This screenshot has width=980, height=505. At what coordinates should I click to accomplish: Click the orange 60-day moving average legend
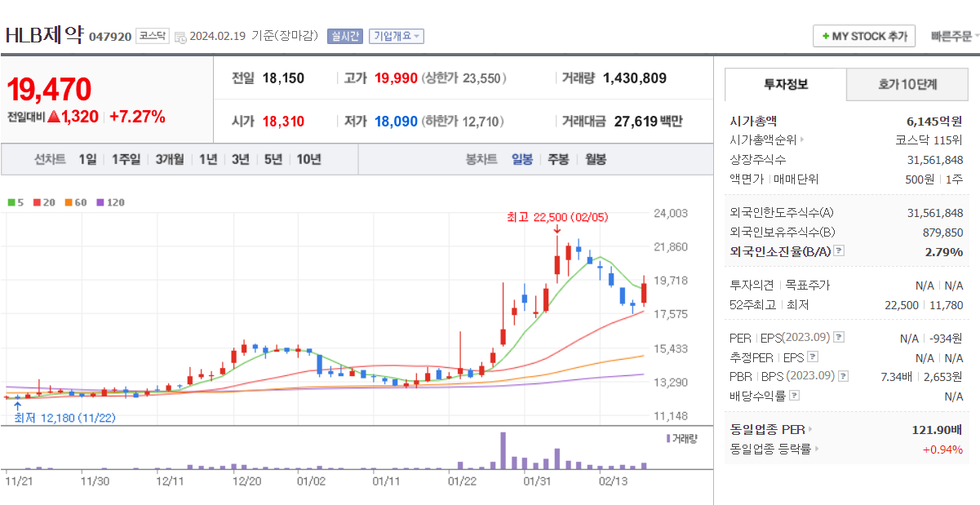click(x=76, y=202)
